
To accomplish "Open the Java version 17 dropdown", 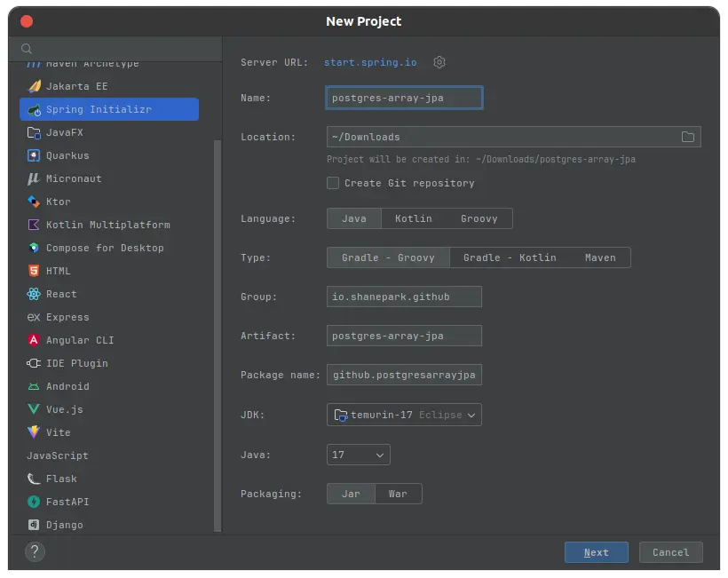I will (x=359, y=455).
